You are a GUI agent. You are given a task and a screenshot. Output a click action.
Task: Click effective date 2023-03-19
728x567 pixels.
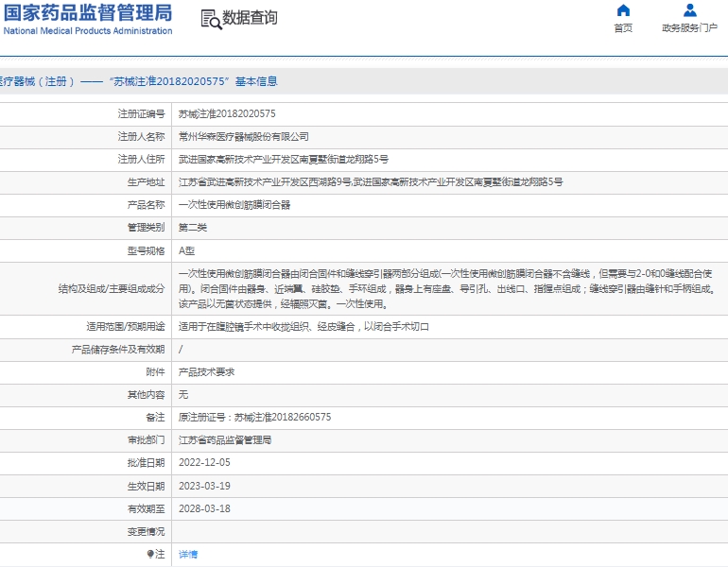(204, 487)
